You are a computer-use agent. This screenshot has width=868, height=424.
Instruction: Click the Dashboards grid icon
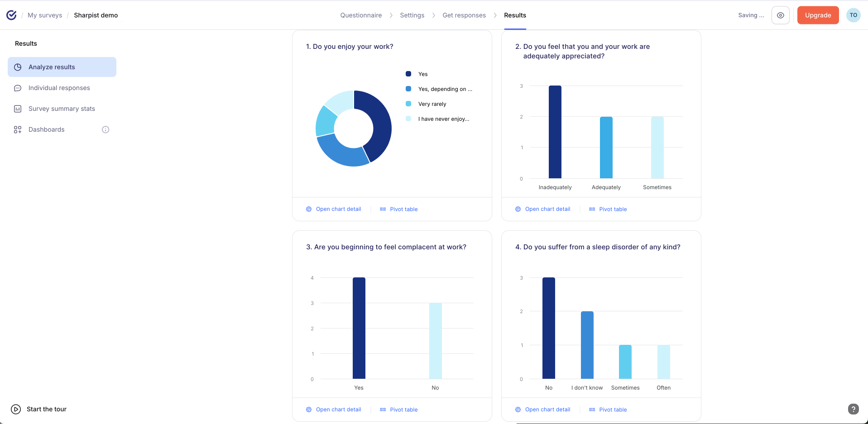point(18,130)
